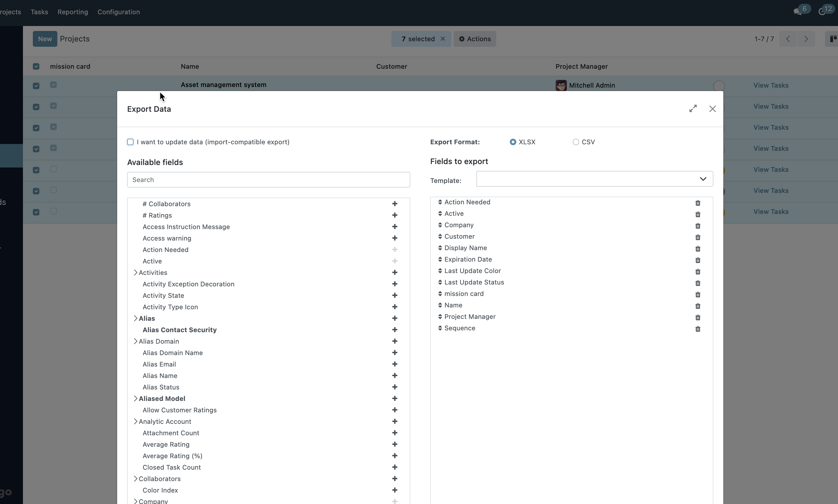Select XLSX export format
The height and width of the screenshot is (504, 838).
pos(513,142)
